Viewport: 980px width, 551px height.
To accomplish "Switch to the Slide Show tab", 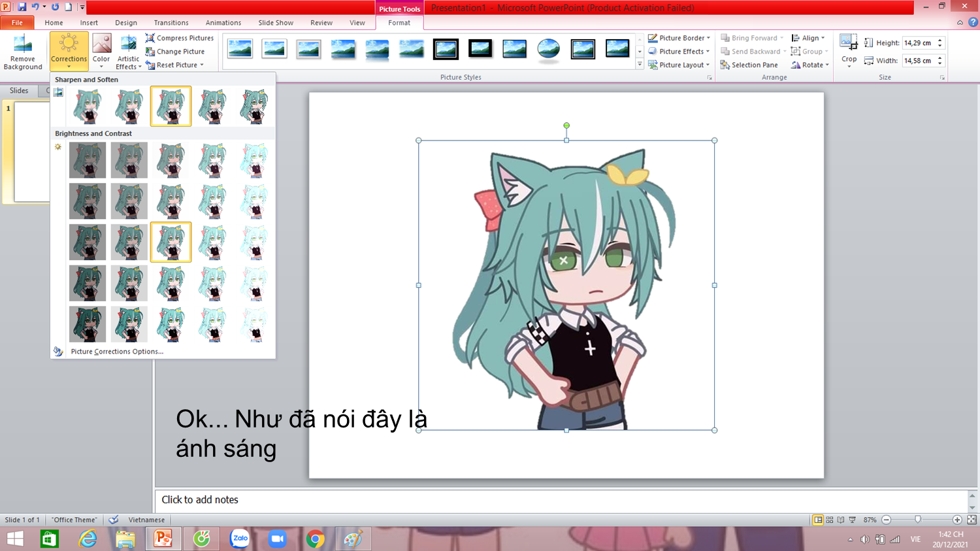I will point(276,22).
